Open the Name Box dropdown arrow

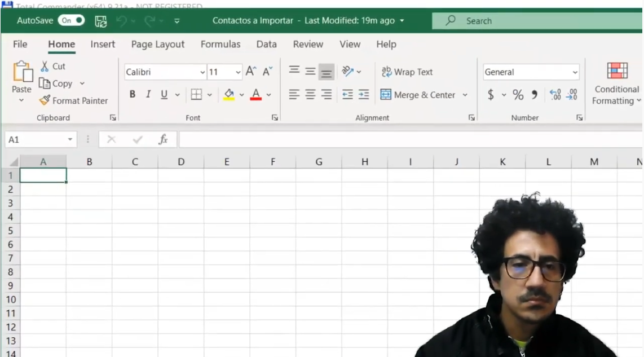tap(70, 139)
